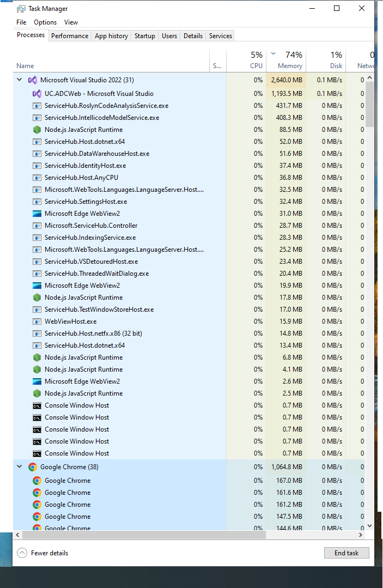Viewport: 383px width, 588px height.
Task: Click the Node.js icon with 88.5 MB
Action: pyautogui.click(x=37, y=130)
